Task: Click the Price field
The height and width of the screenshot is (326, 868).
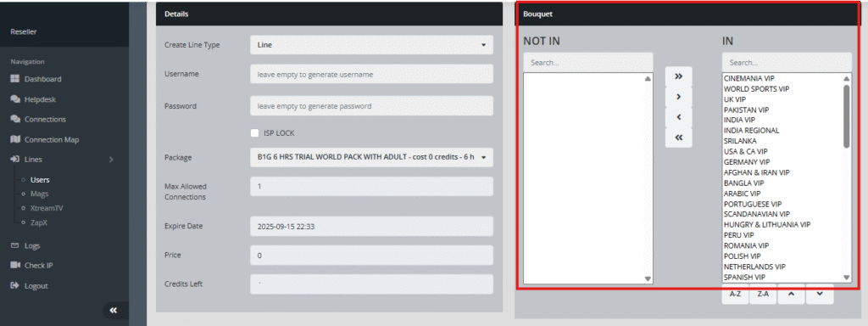Action: 371,256
